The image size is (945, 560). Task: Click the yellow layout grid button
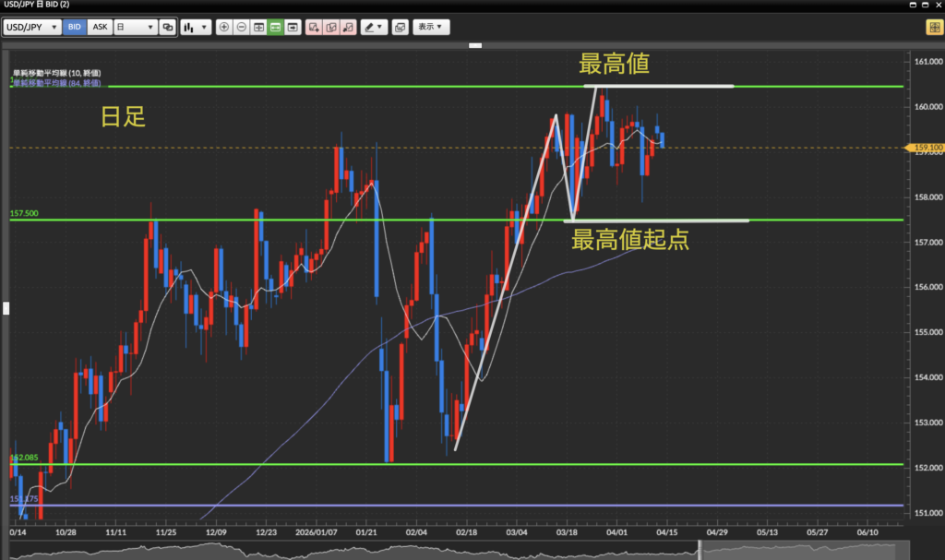(x=933, y=27)
